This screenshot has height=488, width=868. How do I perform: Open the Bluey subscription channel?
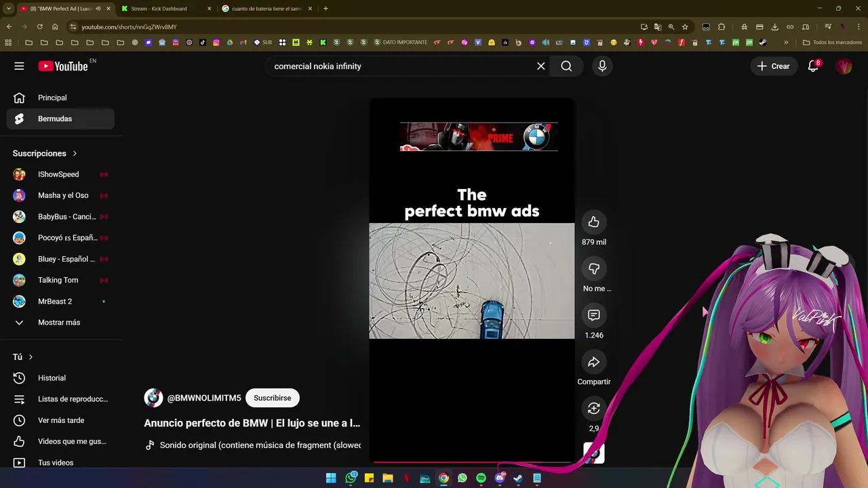tap(60, 259)
